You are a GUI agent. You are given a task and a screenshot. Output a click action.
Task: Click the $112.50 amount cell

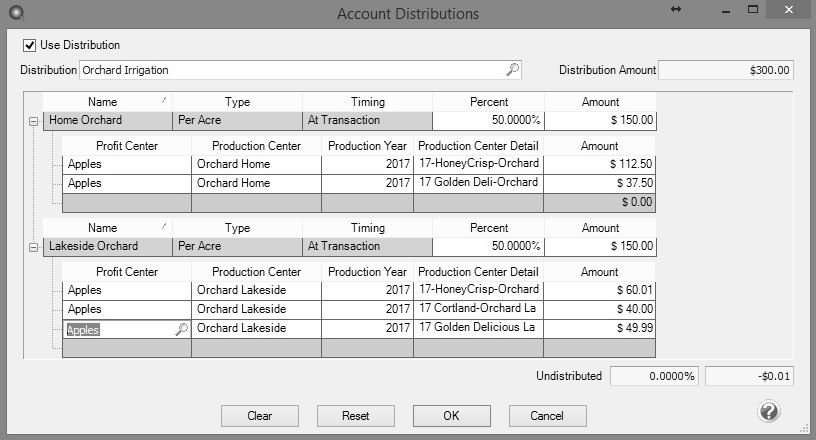click(600, 165)
